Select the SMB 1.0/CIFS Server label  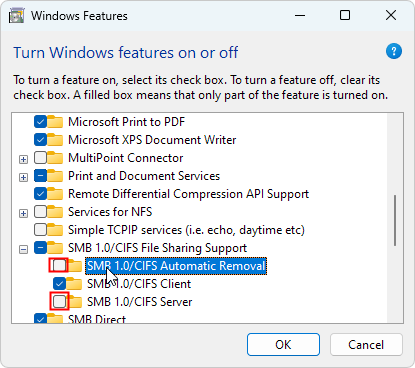(x=140, y=302)
